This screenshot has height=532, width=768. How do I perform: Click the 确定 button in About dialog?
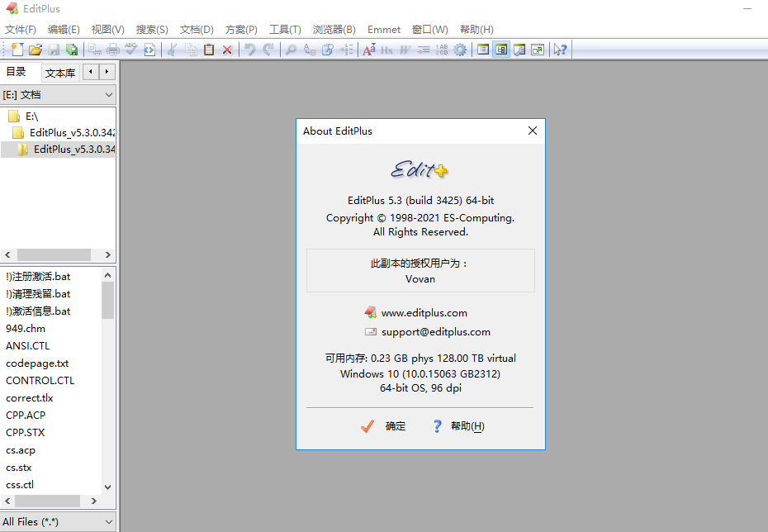pyautogui.click(x=385, y=426)
